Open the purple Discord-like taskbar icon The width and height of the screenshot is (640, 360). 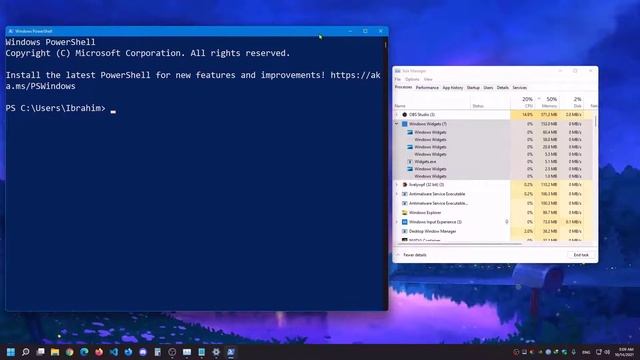(143, 352)
